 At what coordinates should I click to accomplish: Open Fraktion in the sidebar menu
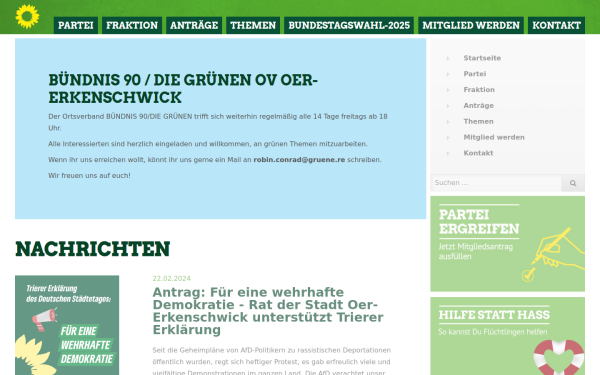479,90
